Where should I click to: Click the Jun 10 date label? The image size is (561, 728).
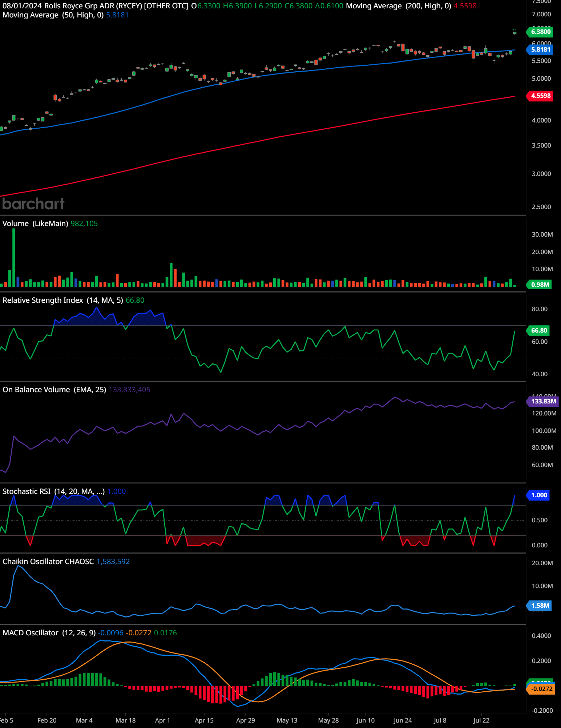click(365, 720)
